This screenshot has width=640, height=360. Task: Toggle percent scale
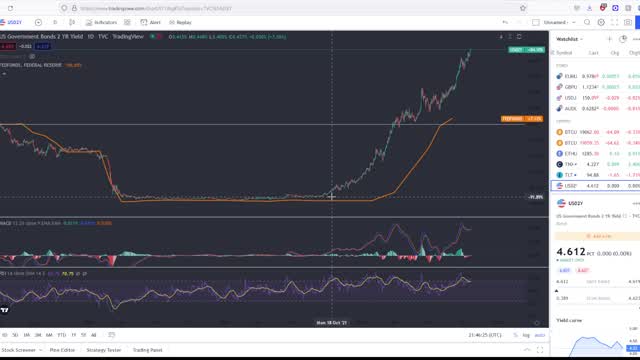[516, 335]
